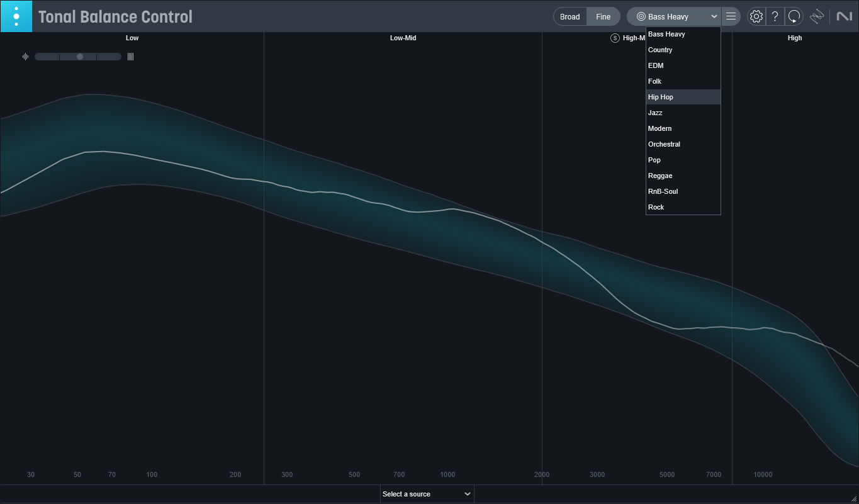Open the settings gear
859x504 pixels.
click(756, 17)
